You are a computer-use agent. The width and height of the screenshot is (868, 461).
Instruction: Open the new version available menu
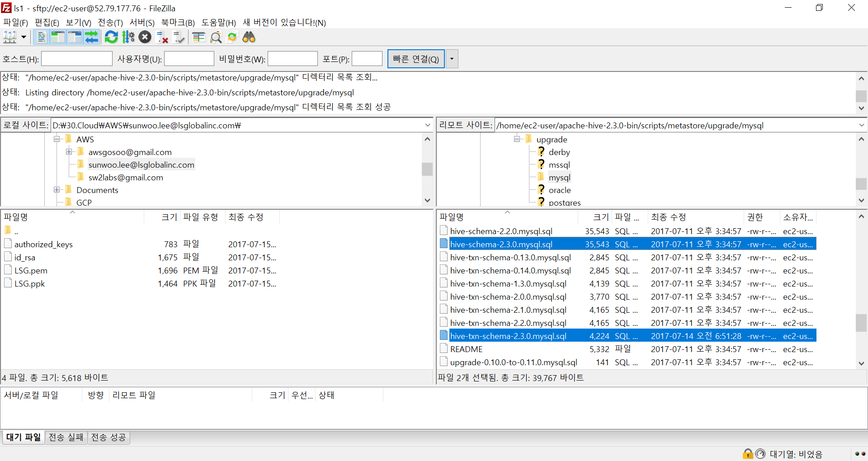click(x=284, y=23)
